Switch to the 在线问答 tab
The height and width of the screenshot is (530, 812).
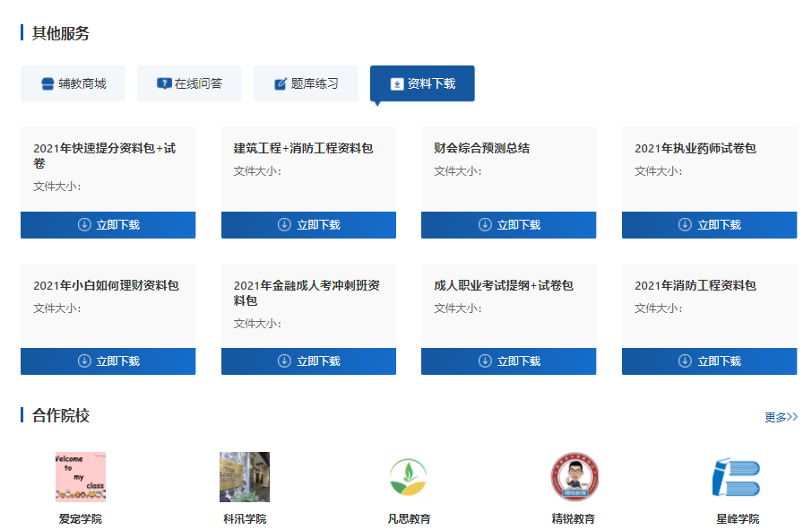pos(189,83)
